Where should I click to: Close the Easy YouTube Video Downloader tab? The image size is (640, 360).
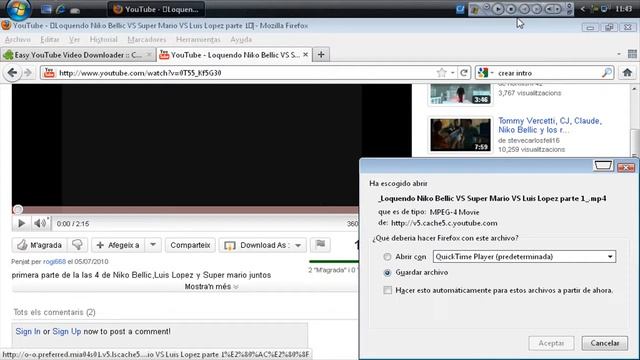[149, 55]
